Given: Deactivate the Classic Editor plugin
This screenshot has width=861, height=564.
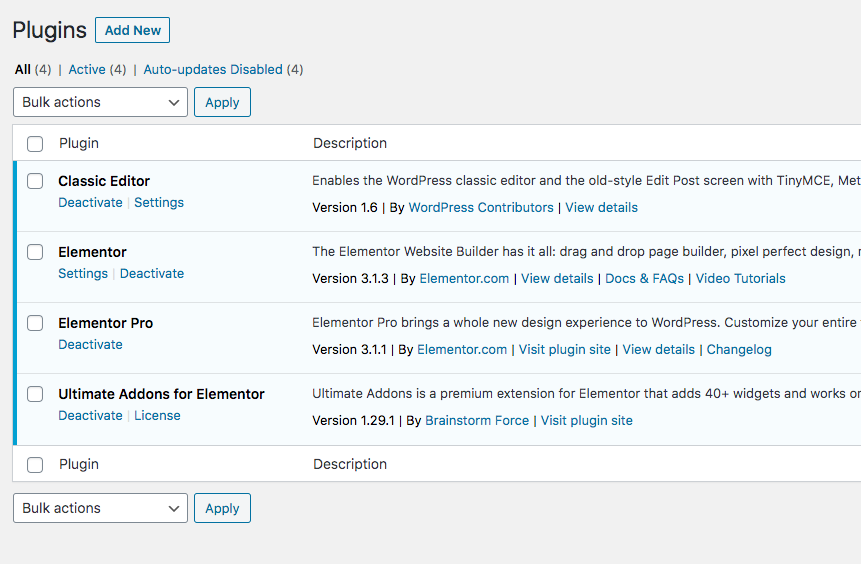Looking at the screenshot, I should tap(91, 203).
